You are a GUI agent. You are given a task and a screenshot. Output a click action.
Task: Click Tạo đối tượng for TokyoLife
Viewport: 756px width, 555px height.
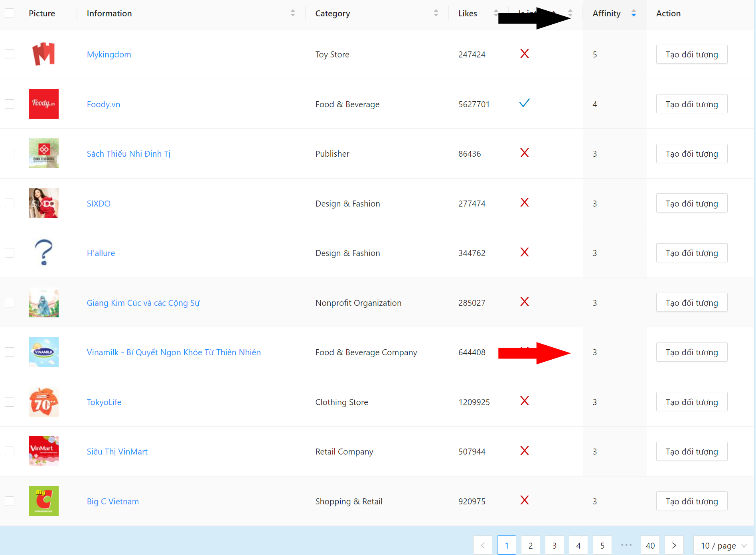pyautogui.click(x=692, y=402)
